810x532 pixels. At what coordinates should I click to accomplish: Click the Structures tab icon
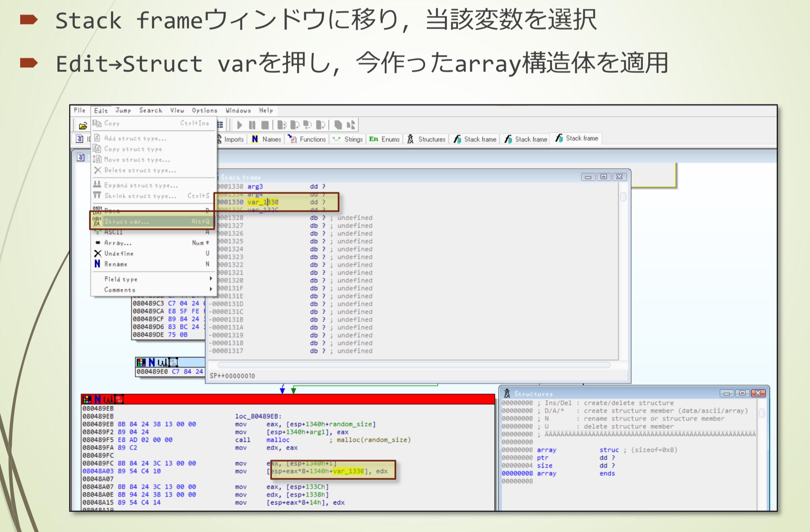[410, 139]
